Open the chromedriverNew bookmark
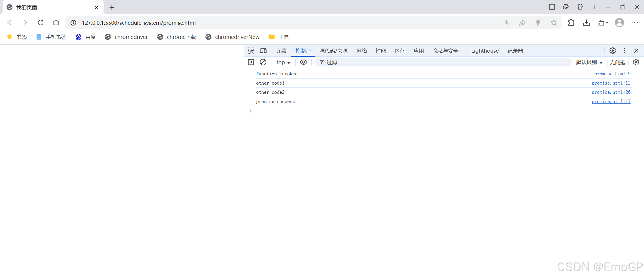This screenshot has width=644, height=277. point(232,37)
